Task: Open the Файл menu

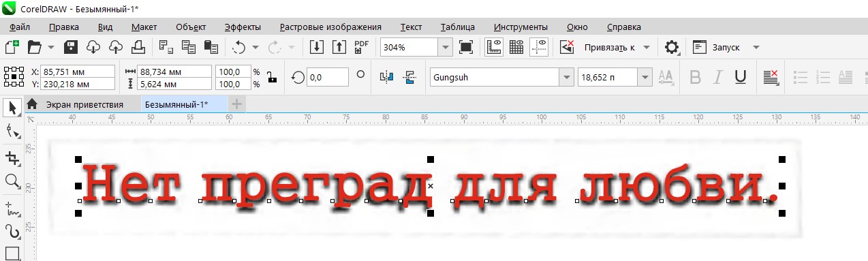Action: (20, 27)
